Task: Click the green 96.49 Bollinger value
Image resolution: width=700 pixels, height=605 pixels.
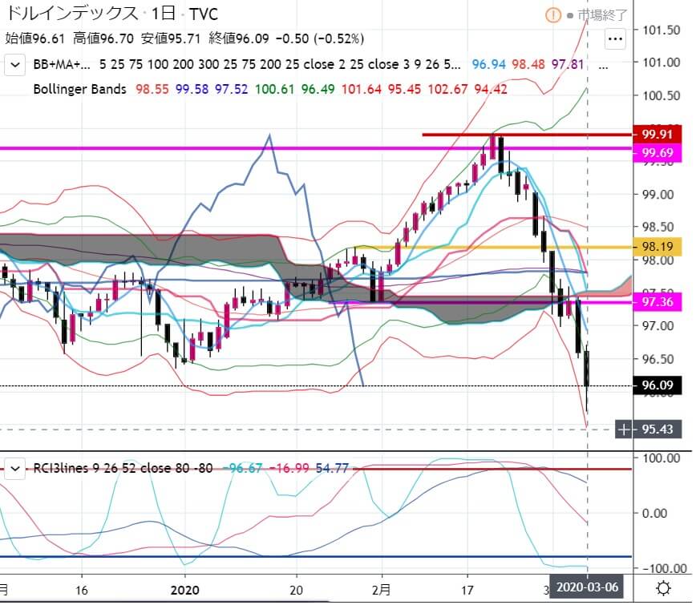Action: 318,90
